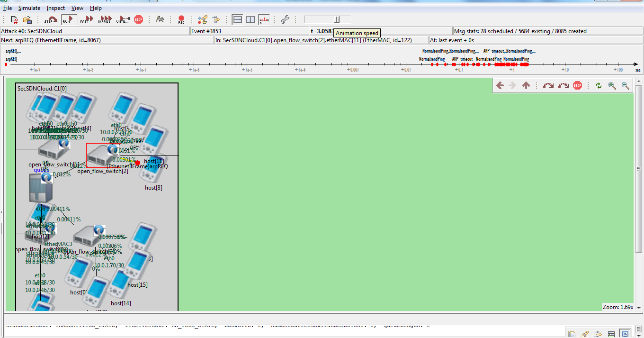Start EXPRESS mode simulation
Viewport: 644px width, 338px height.
pyautogui.click(x=105, y=19)
